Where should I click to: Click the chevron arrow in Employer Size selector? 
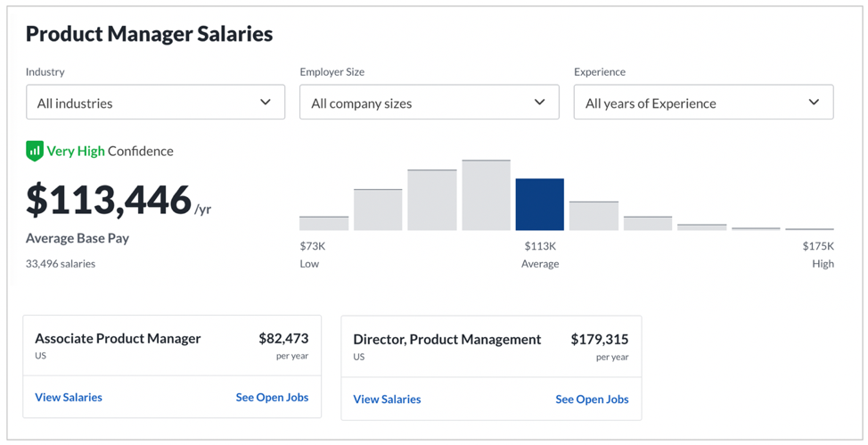click(x=539, y=102)
